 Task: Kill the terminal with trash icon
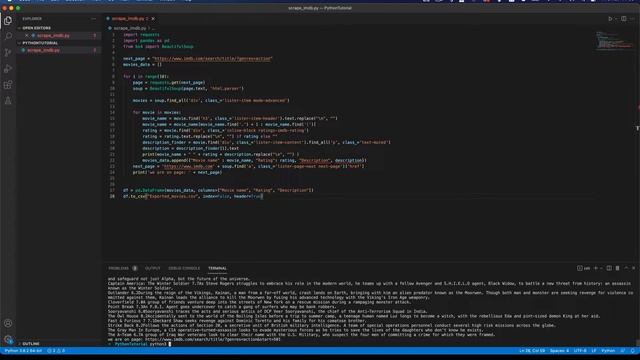[617, 268]
